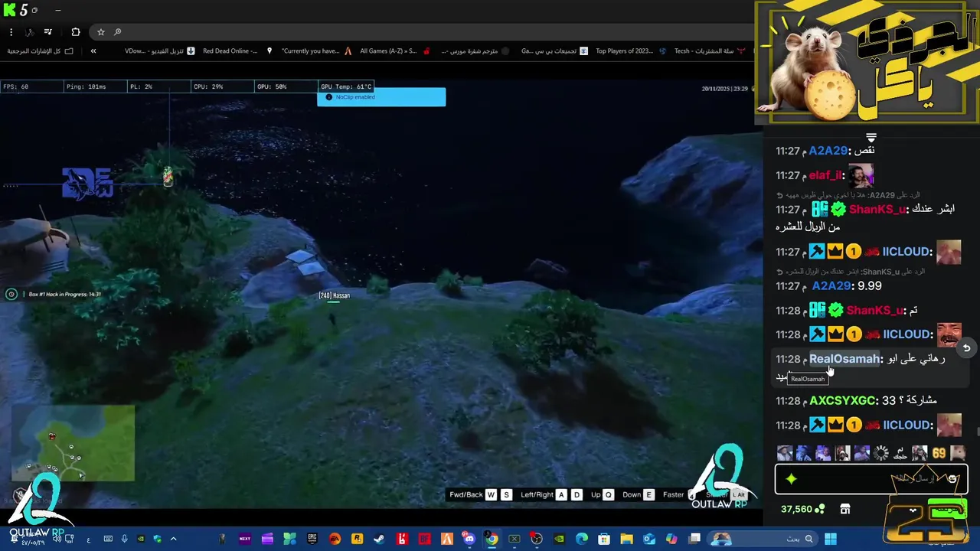Click username RealOsamah in chat
The height and width of the screenshot is (551, 980).
tap(844, 359)
